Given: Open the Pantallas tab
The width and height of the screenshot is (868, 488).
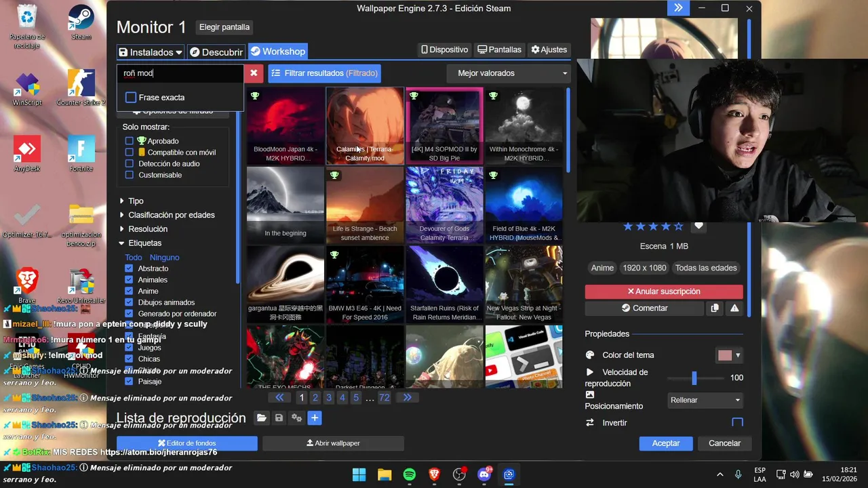Looking at the screenshot, I should 500,49.
